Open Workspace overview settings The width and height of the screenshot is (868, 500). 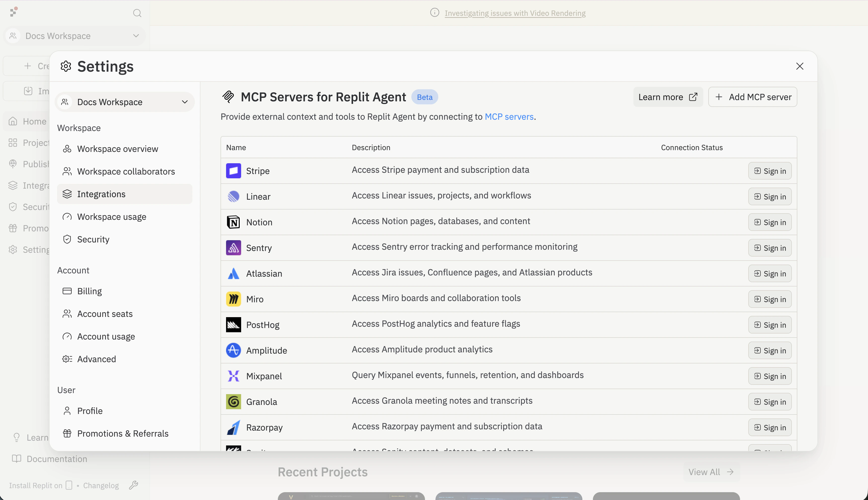(124, 149)
